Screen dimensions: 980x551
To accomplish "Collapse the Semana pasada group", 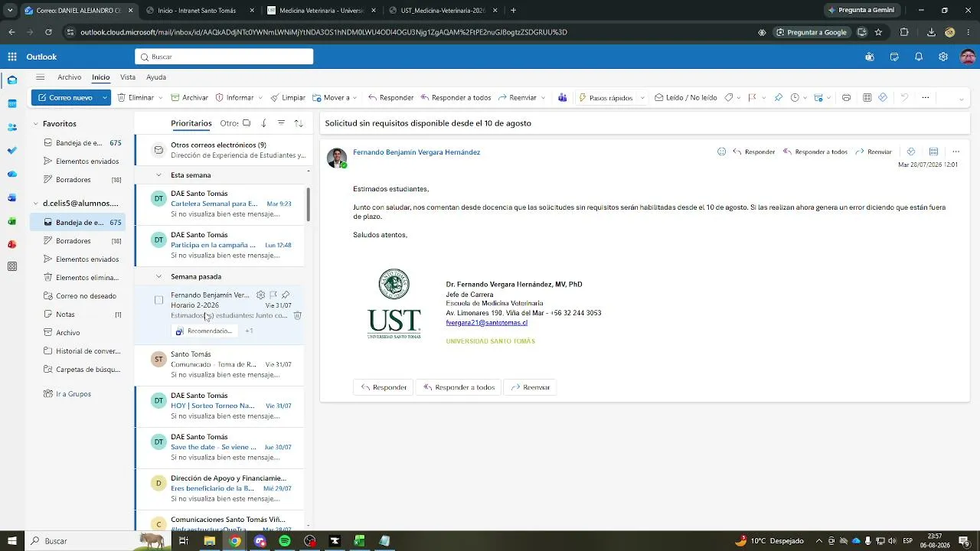I will 158,276.
